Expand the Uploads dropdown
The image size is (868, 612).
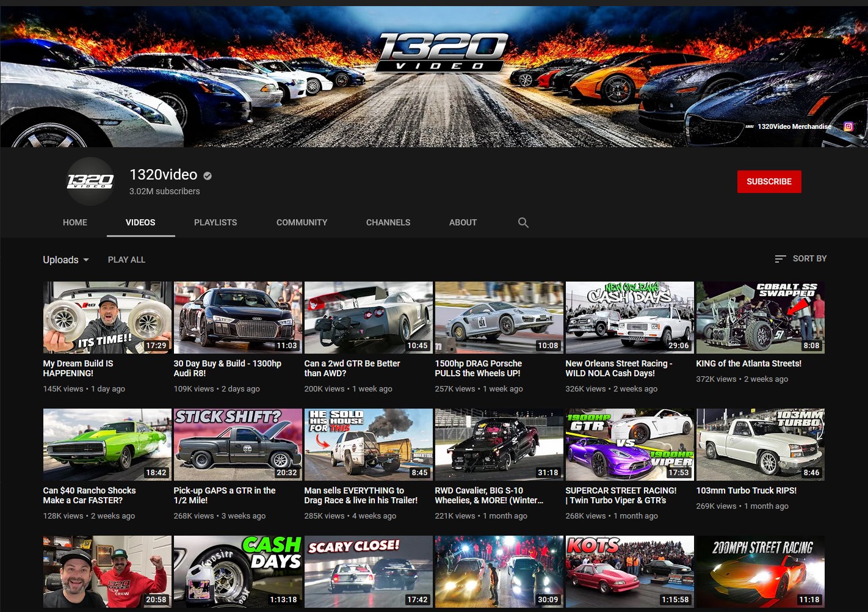[x=66, y=260]
